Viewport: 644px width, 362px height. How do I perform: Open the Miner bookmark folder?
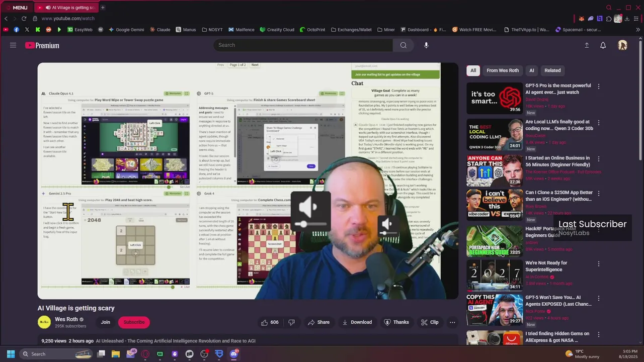pos(385,30)
